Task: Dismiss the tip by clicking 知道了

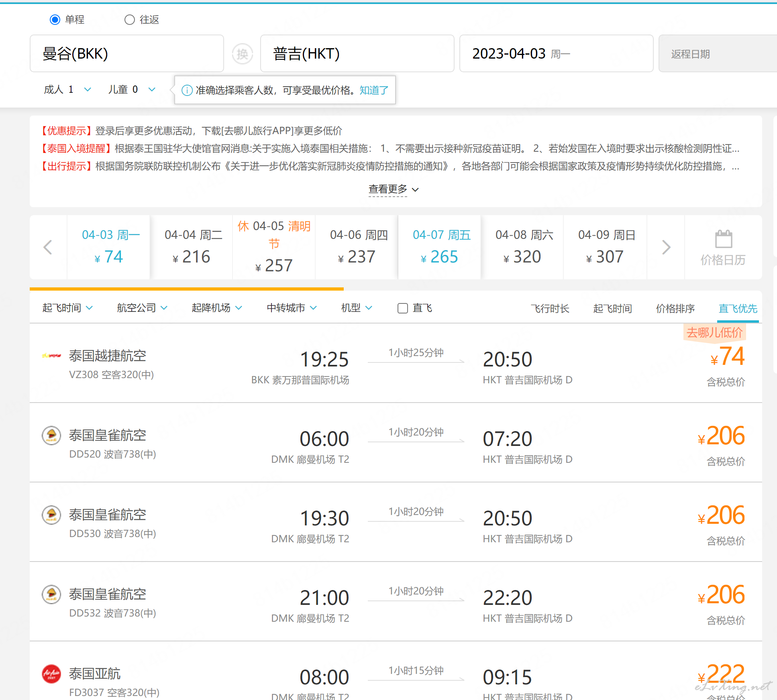Action: [374, 90]
